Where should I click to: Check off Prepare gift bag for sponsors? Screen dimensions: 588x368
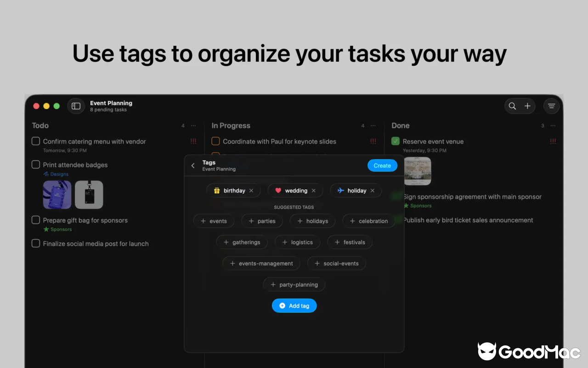click(35, 220)
